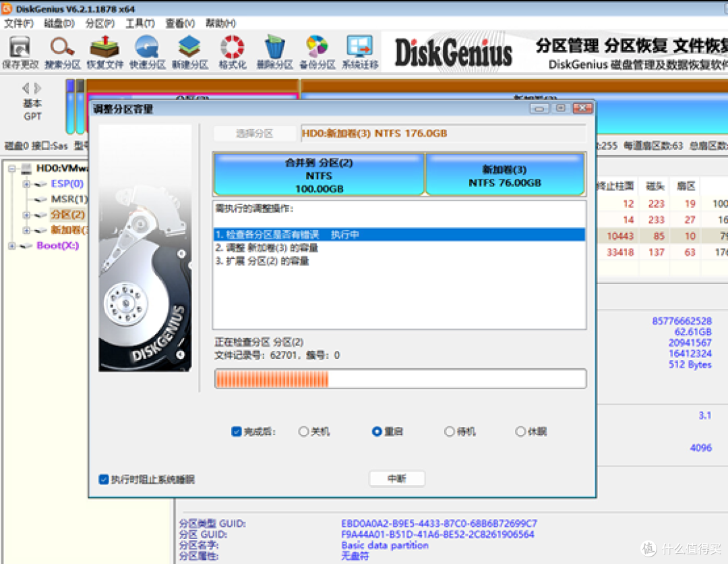
Task: Click the HD0 hard disk icon in tree
Action: pos(26,168)
